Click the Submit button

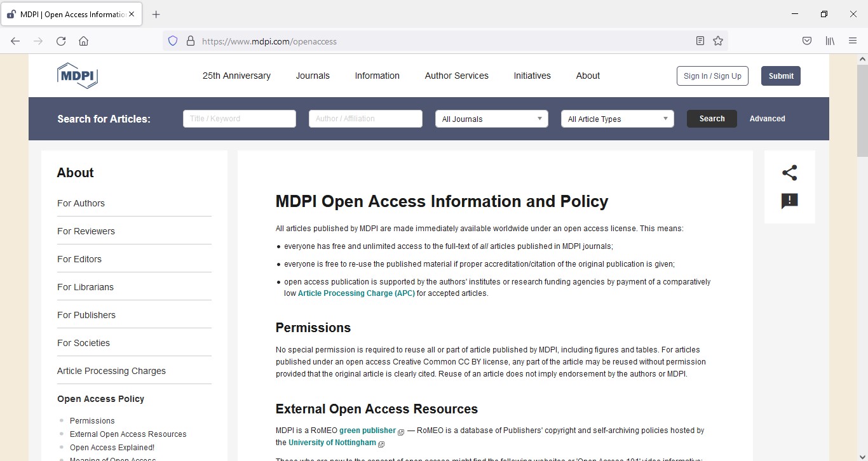781,76
